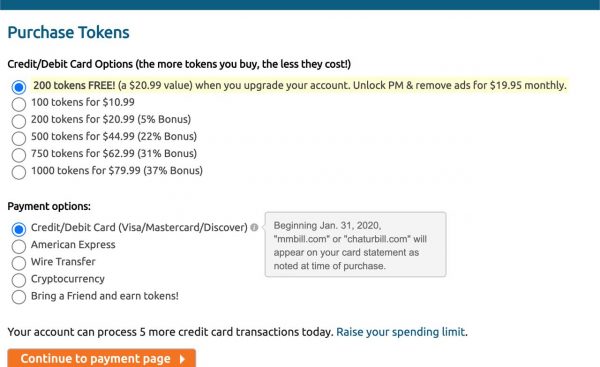Viewport: 600px width, 367px height.
Task: Click the 500 tokens 22% Bonus label
Action: click(114, 136)
